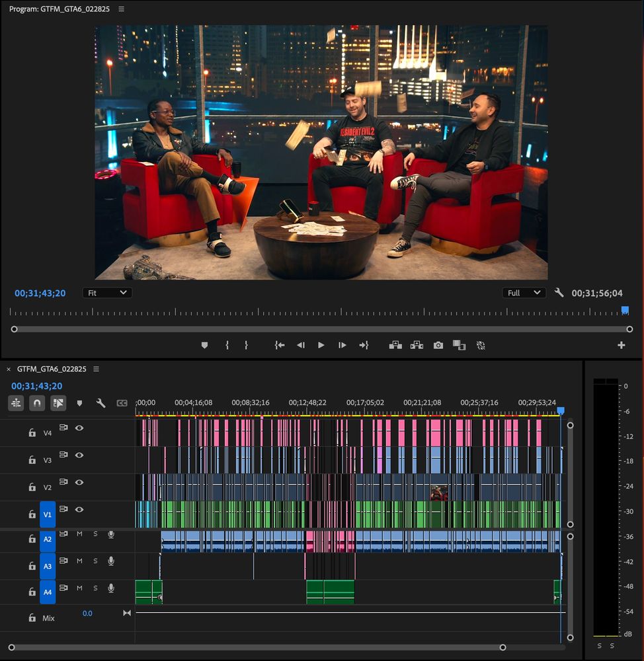Screen dimensions: 644x661
Task: Toggle A3 track targeting button
Action: pos(48,566)
